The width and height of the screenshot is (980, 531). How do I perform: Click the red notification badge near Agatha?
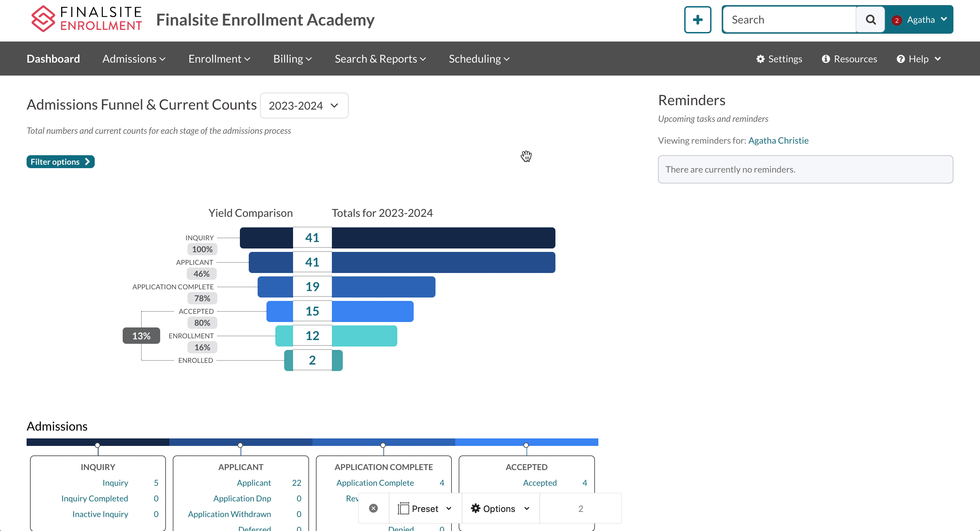pos(897,20)
